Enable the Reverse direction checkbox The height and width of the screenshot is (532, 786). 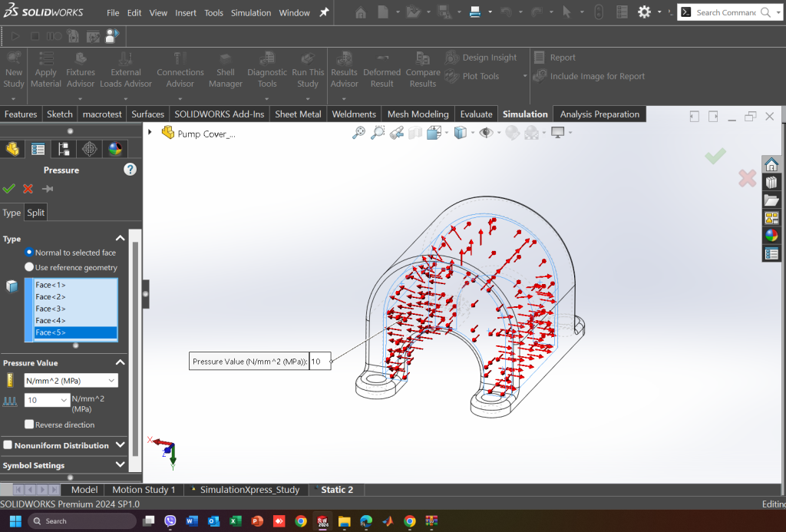point(29,425)
